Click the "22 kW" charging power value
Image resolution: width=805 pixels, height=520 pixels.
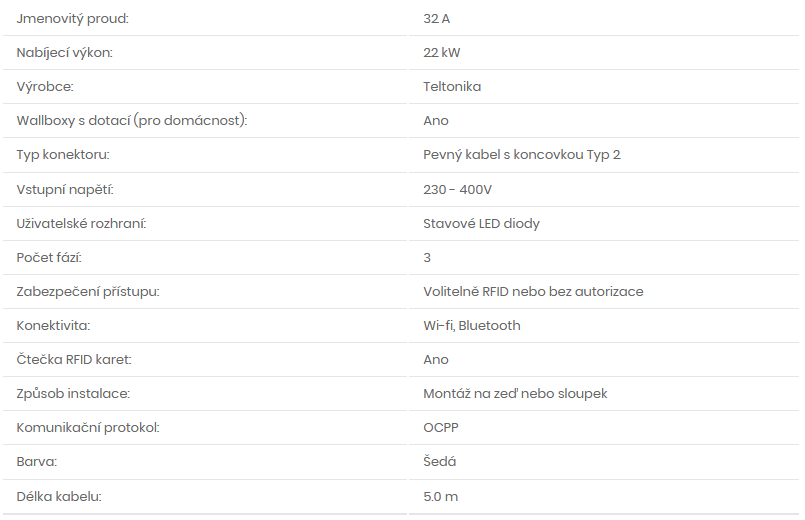tap(442, 53)
